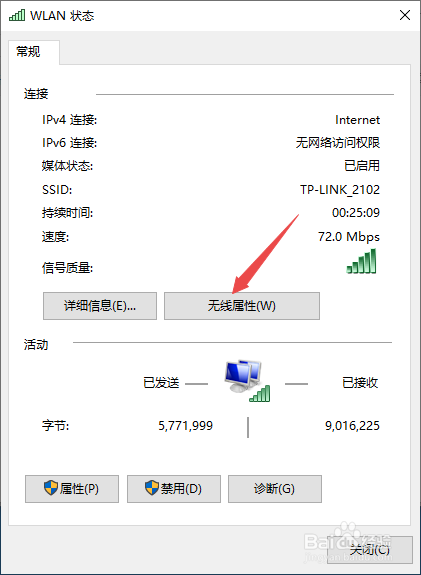The image size is (421, 575).
Task: Disable the adapter with 禁用(D)
Action: pyautogui.click(x=174, y=489)
